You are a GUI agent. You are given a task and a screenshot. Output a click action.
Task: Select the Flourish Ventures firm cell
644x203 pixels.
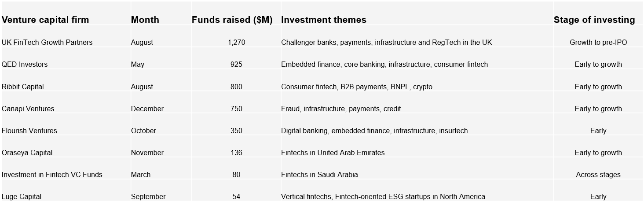(29, 131)
